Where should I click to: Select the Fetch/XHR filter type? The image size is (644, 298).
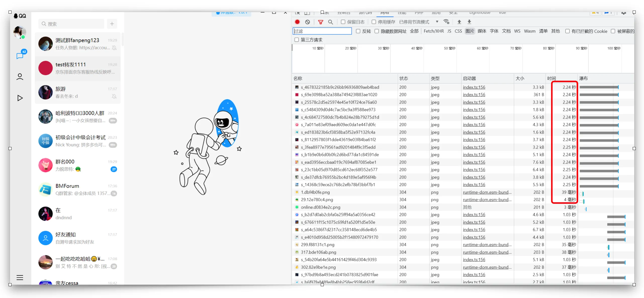433,31
